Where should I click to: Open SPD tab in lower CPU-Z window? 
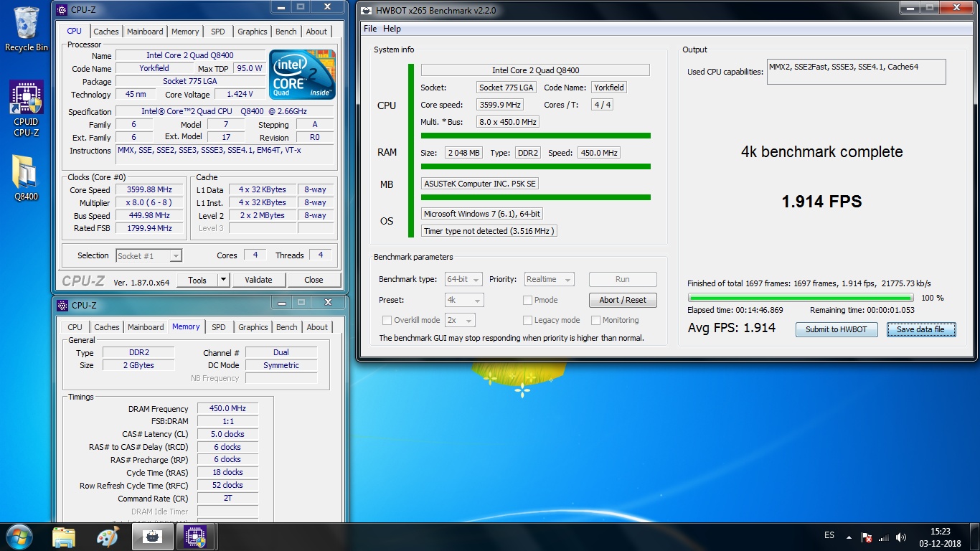(x=218, y=327)
